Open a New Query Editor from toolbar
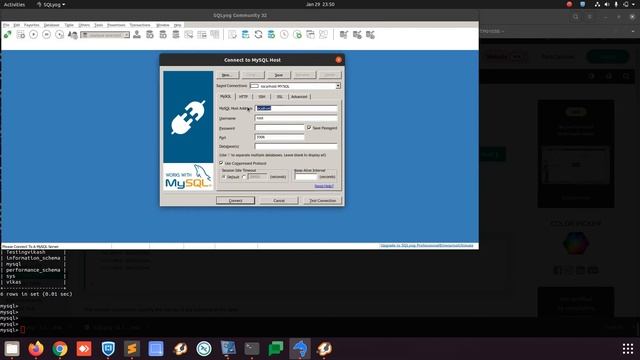The image size is (640, 360). [x=20, y=35]
